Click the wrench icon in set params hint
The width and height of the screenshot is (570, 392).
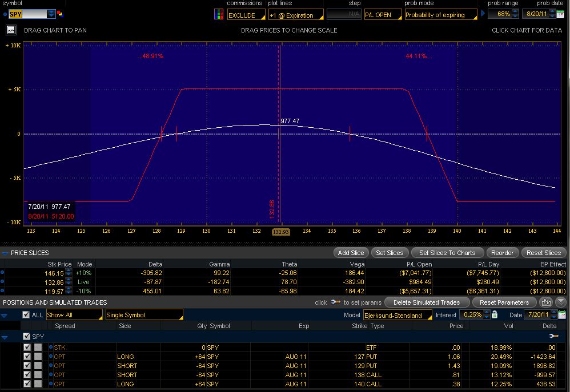click(335, 302)
